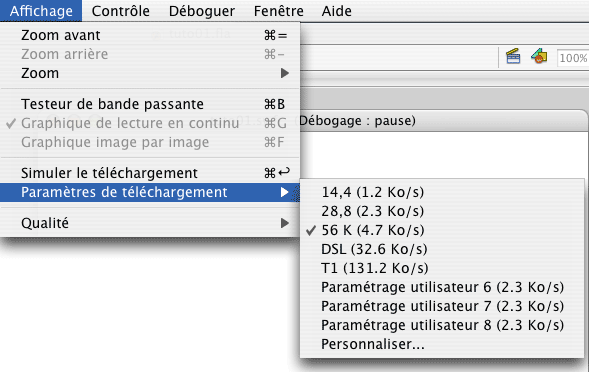Viewport: 589px width, 372px height.
Task: Click the 100% zoom input field
Action: (x=573, y=58)
